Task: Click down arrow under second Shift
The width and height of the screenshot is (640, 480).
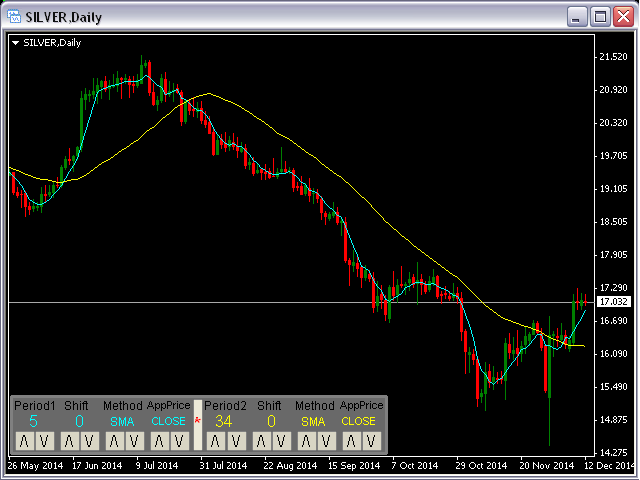Action: (279, 441)
